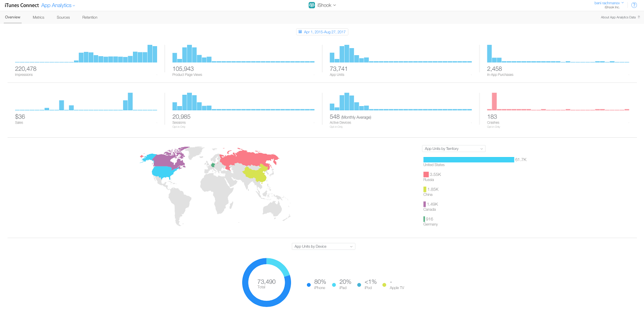Screen dimensions: 644x315
Task: Open the help question mark icon
Action: click(x=634, y=5)
